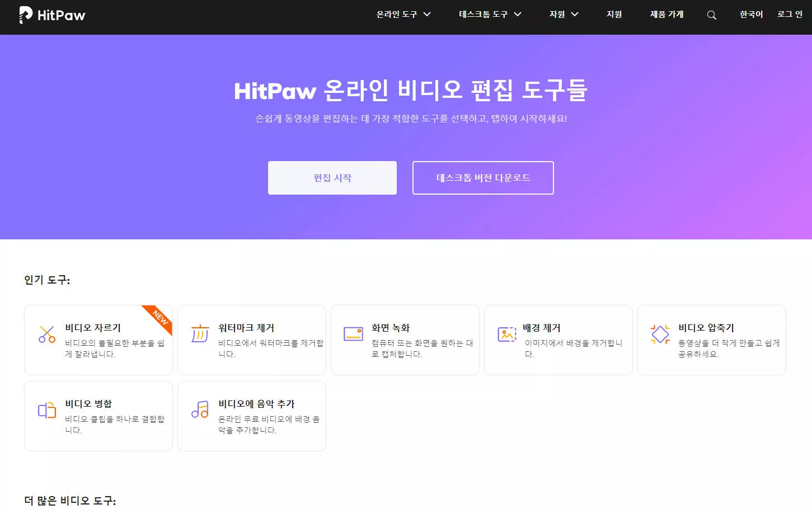Click description 동영상을 더 작게 만들고 쉽게 공유하세요
Viewport: 812px width, 514px height.
pos(729,348)
